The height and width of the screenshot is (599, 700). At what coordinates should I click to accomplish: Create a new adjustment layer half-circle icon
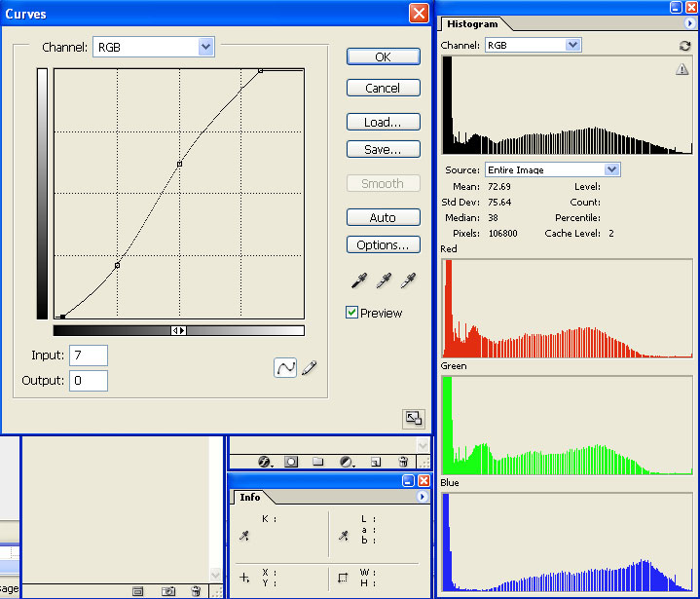(x=347, y=462)
